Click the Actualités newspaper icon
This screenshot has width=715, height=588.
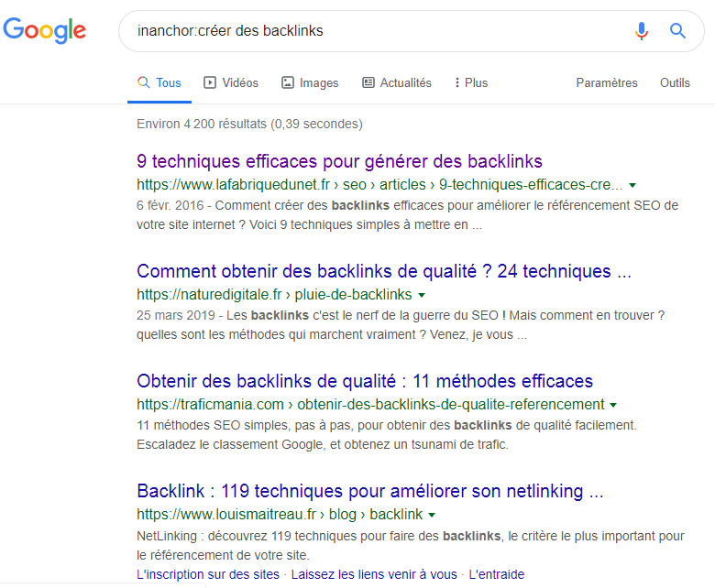[368, 82]
